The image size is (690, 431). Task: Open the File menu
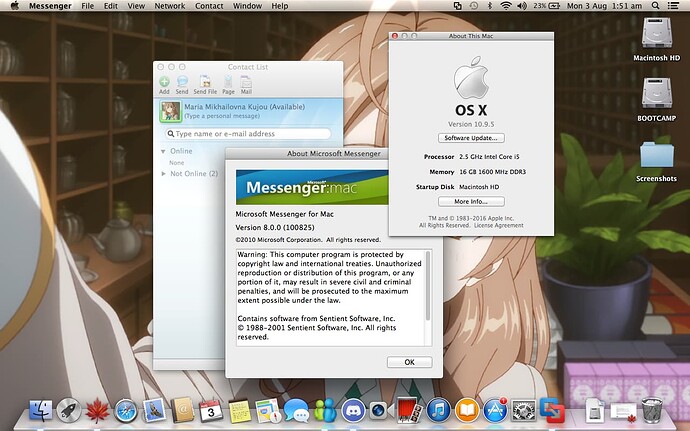click(88, 6)
